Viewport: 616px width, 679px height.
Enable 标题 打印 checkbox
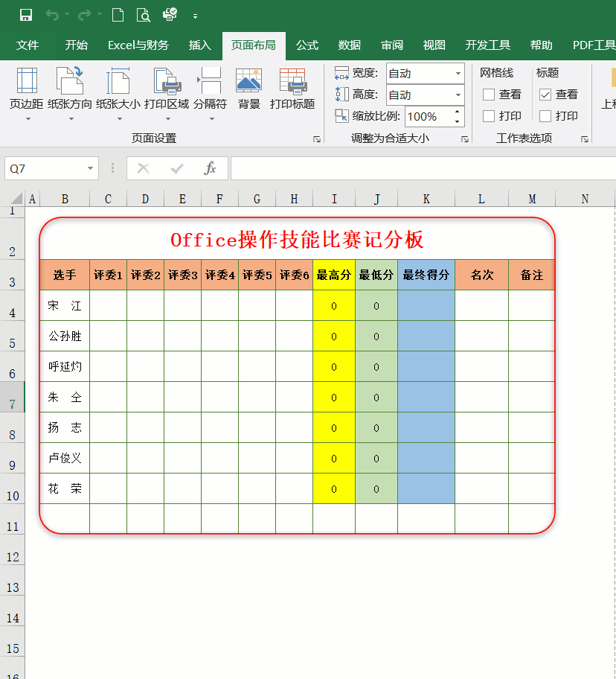545,116
